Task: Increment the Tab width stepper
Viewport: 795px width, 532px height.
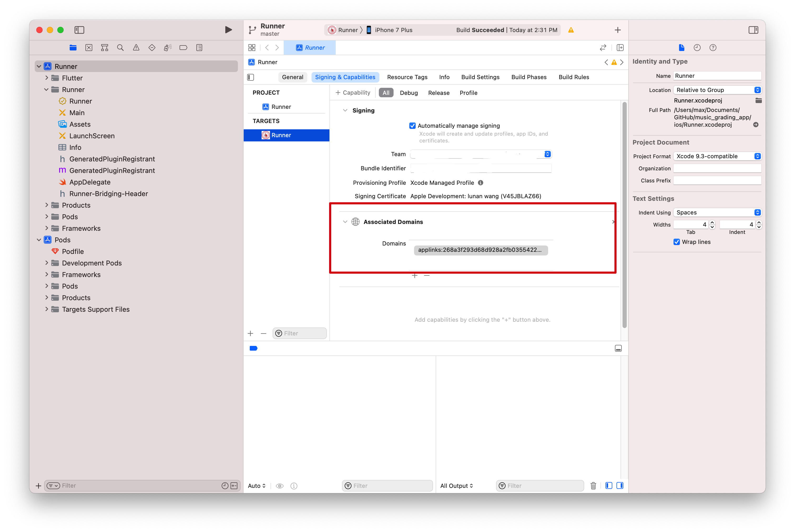Action: (712, 223)
